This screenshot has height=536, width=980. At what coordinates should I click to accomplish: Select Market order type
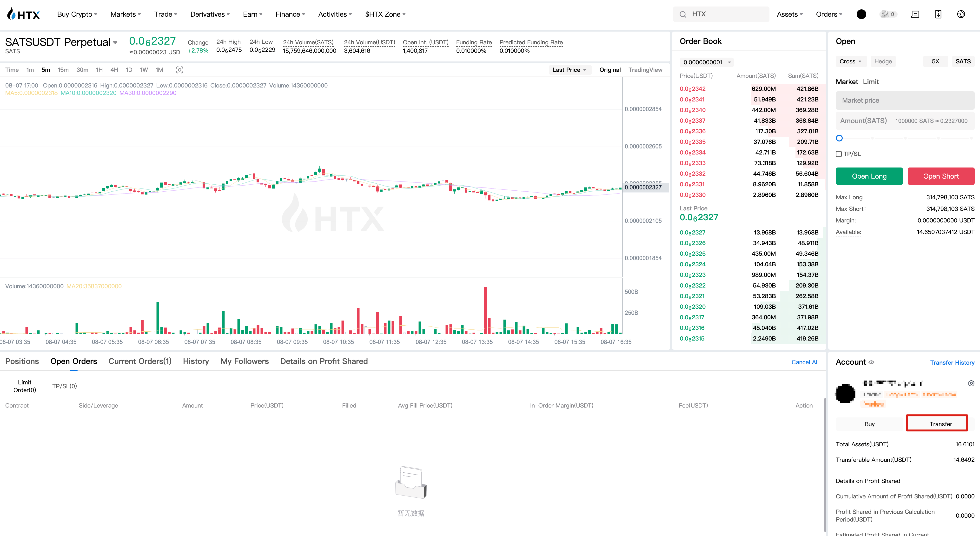pyautogui.click(x=847, y=82)
